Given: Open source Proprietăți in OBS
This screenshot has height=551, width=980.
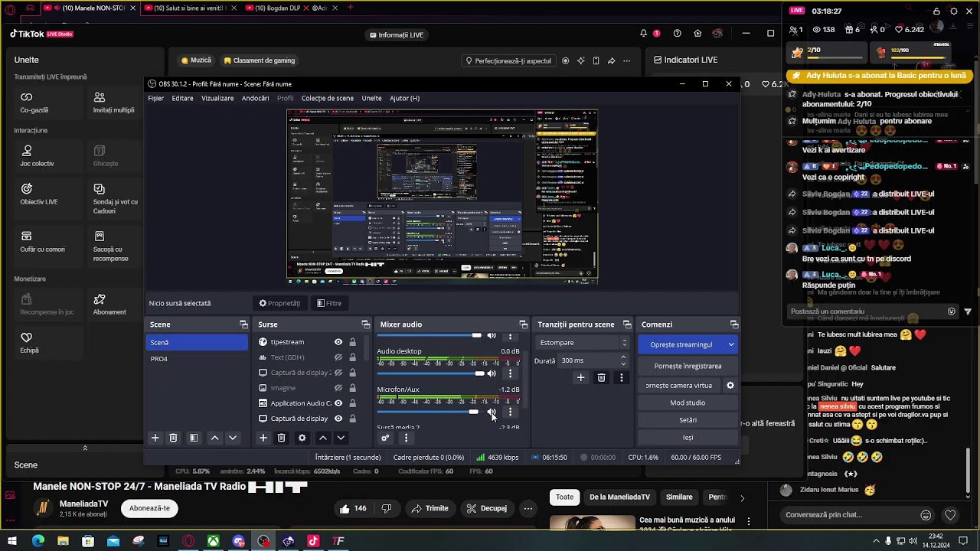Looking at the screenshot, I should [279, 303].
